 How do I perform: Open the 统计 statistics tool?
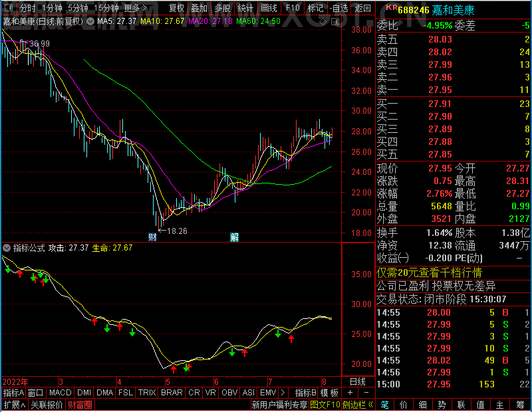tap(245, 8)
